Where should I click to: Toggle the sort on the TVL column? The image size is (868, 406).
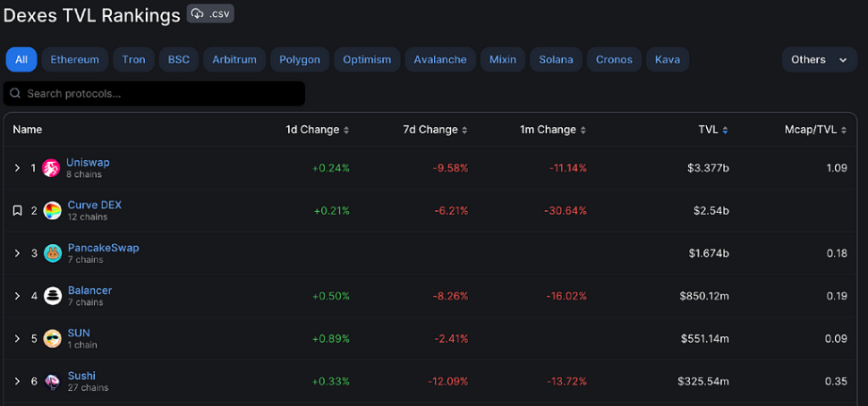[725, 130]
